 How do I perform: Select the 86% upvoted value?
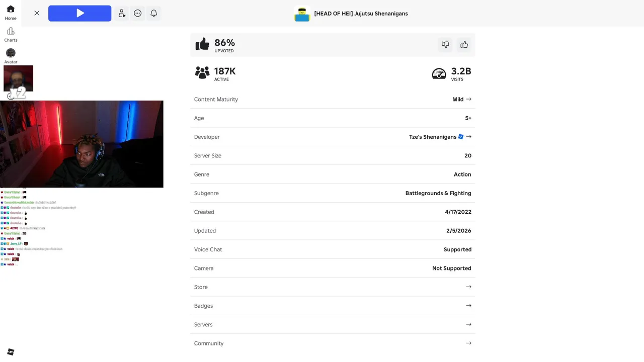224,43
